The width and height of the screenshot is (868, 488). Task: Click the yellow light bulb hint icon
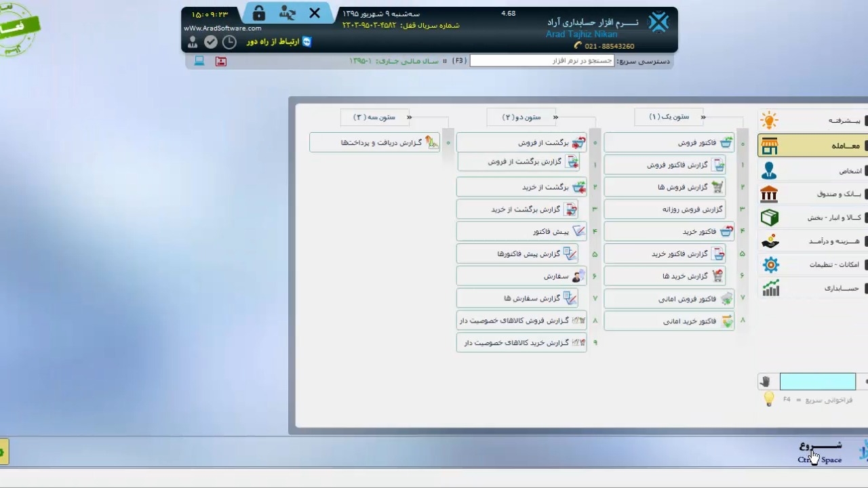click(x=769, y=400)
